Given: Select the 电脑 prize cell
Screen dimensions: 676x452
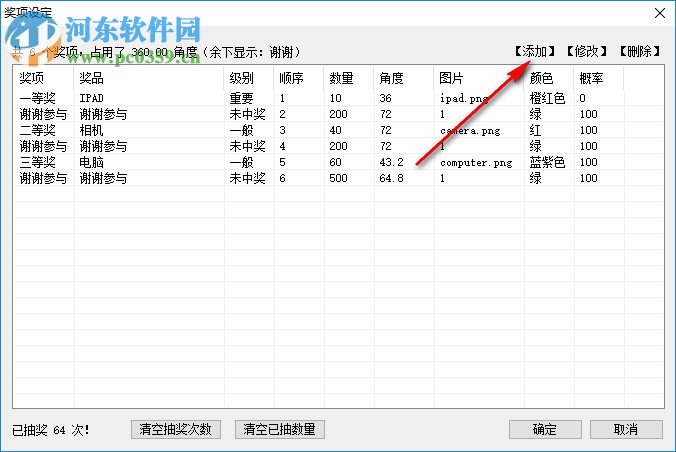Looking at the screenshot, I should 91,162.
